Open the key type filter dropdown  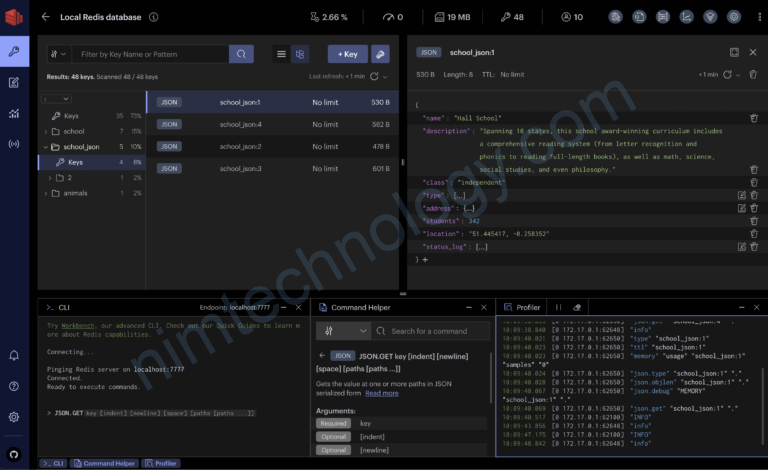click(59, 54)
